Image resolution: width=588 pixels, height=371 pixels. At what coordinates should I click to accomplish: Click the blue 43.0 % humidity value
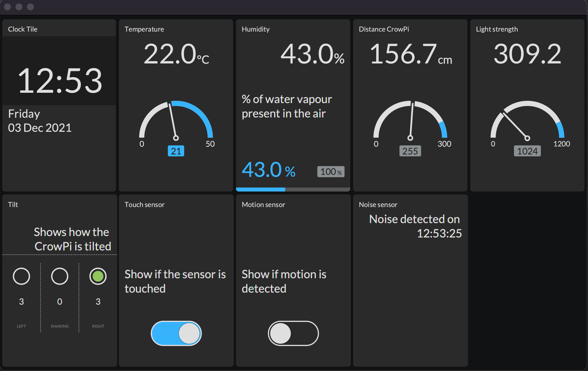[x=268, y=170]
